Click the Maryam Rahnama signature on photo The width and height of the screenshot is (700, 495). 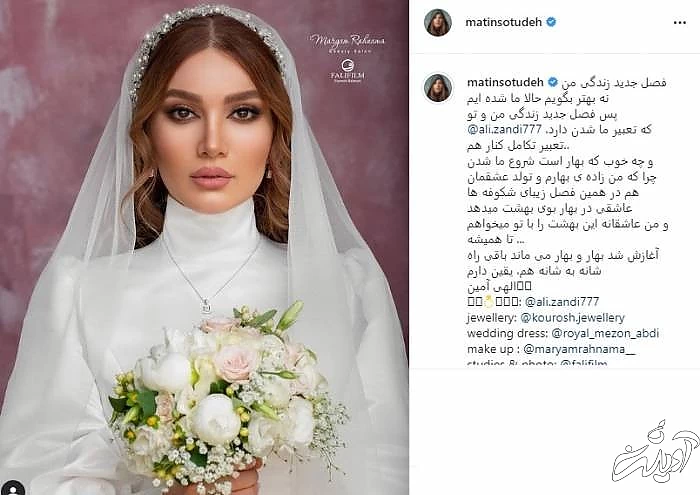click(347, 43)
